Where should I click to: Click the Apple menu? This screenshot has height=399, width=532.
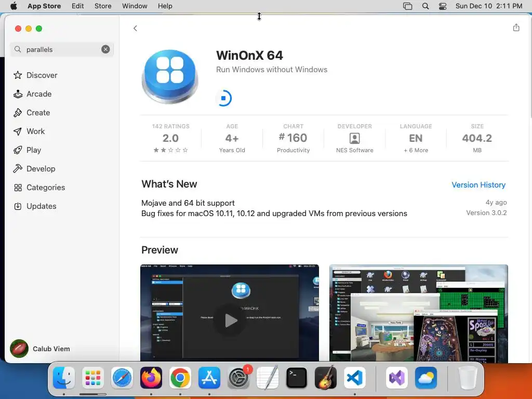14,6
